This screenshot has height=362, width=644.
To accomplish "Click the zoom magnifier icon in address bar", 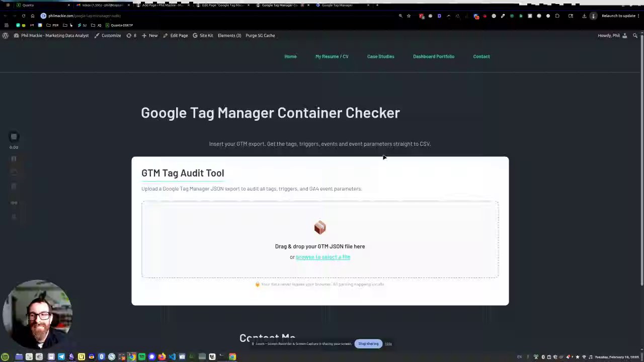I will click(x=400, y=16).
